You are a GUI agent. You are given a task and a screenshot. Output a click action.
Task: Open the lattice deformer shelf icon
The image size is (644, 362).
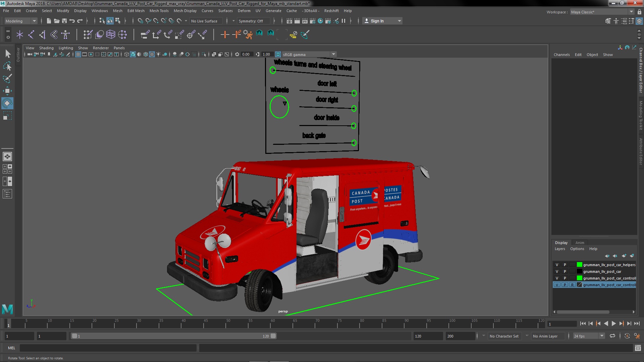111,34
